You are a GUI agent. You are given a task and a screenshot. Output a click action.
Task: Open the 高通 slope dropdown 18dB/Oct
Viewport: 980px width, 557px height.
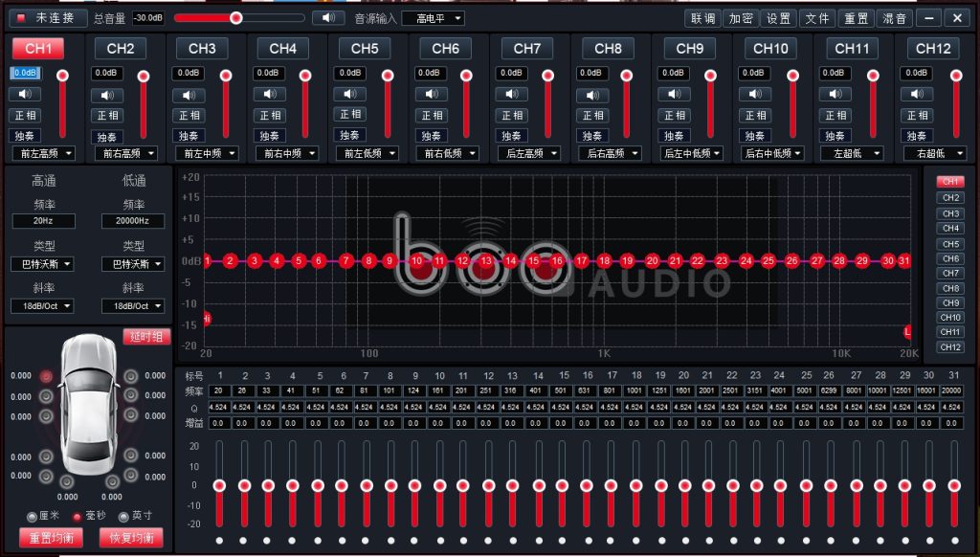42,306
